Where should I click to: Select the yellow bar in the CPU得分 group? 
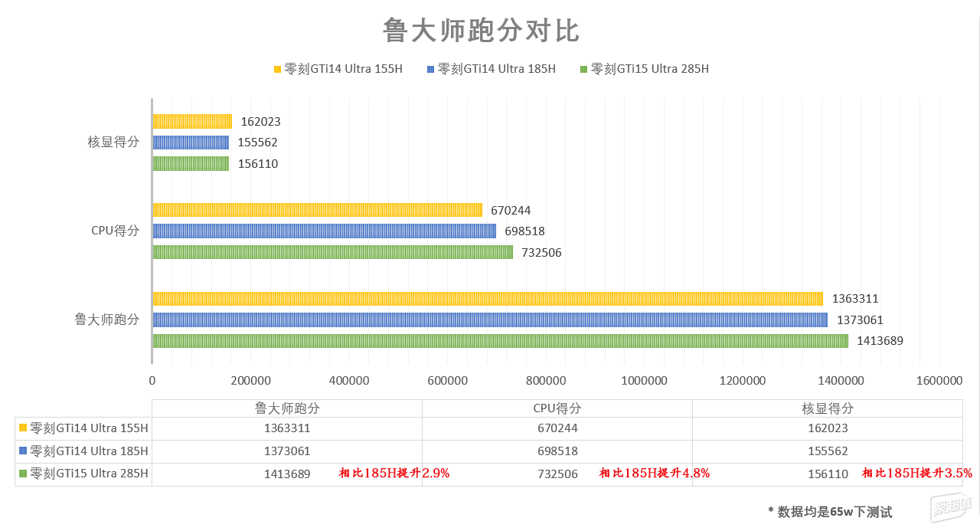[317, 210]
